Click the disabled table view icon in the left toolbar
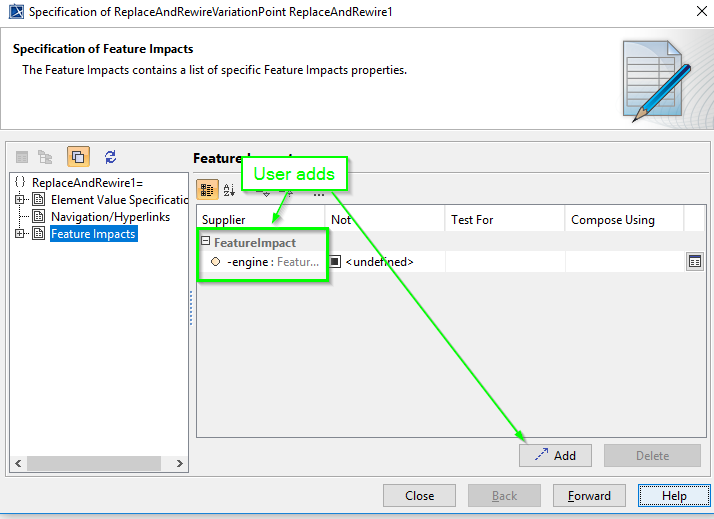Screen dimensions: 714x519 22,157
